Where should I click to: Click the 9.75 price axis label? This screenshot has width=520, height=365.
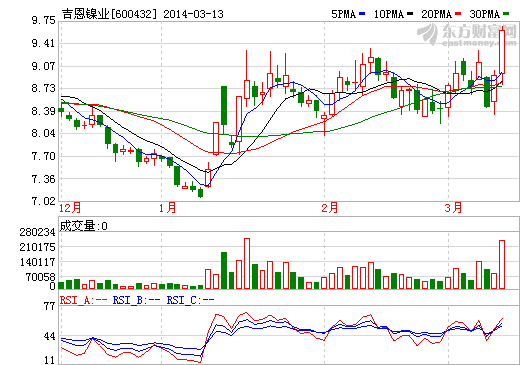click(x=43, y=21)
